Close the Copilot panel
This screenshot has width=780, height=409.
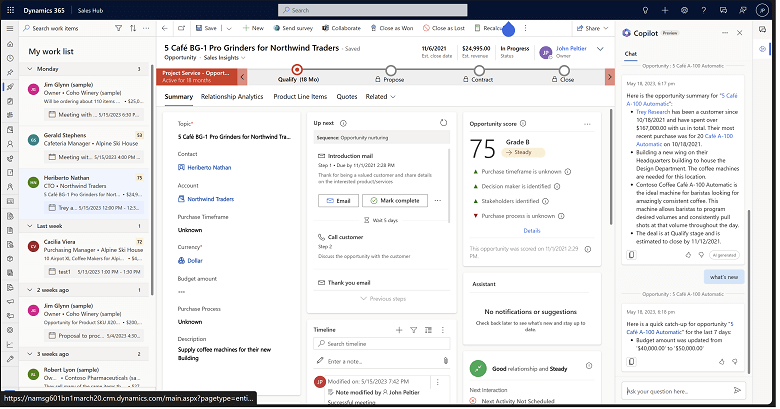(740, 33)
